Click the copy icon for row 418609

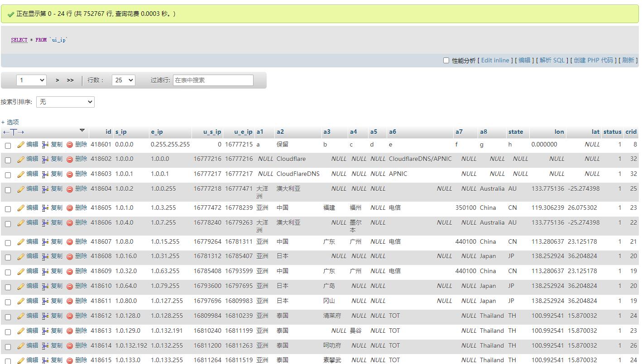point(45,272)
